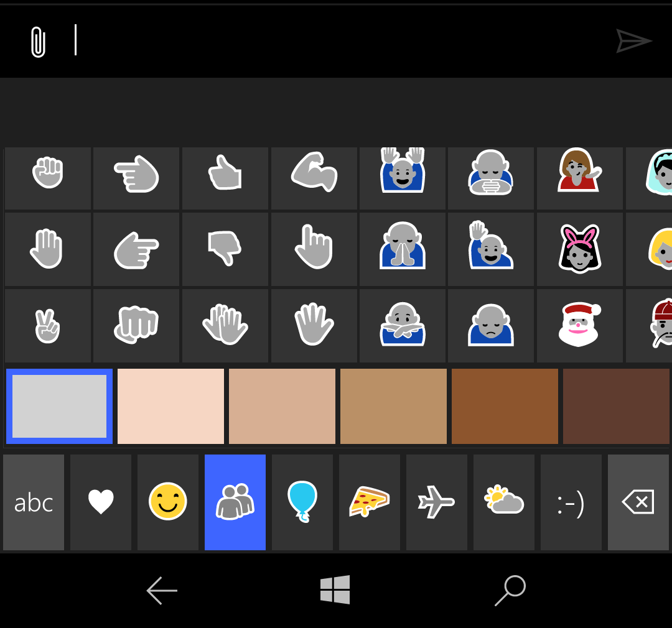Insert the thumbs down emoji
The height and width of the screenshot is (628, 672).
[225, 248]
